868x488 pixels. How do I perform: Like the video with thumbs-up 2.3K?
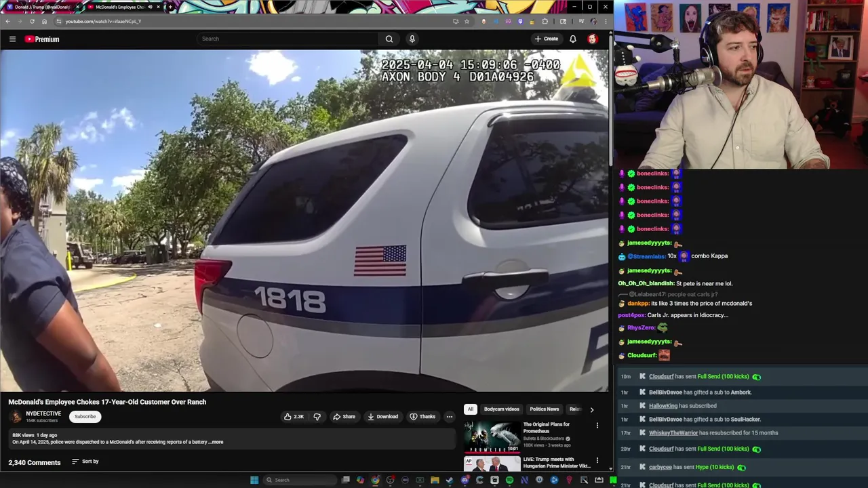coord(294,416)
